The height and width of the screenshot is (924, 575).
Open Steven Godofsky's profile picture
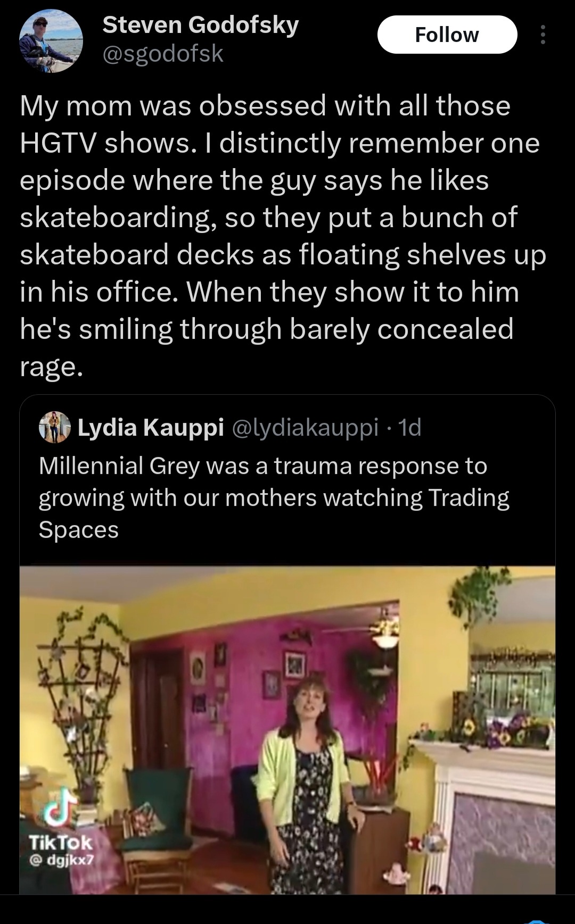tap(51, 41)
